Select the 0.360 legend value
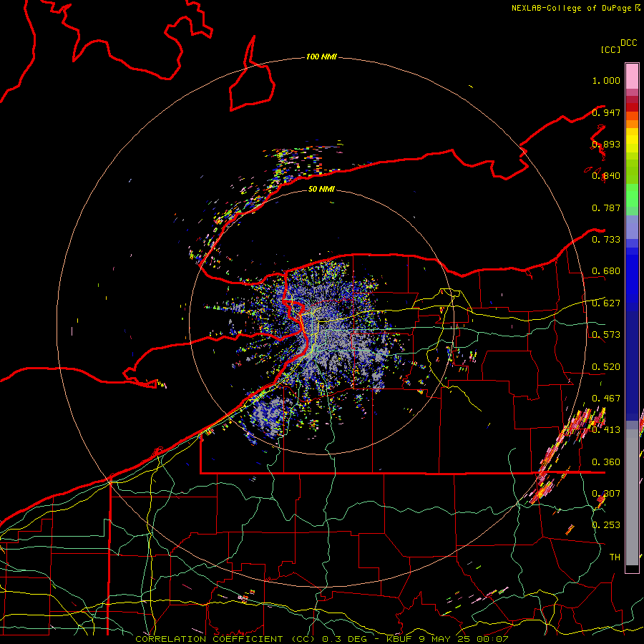This screenshot has width=644, height=644. click(606, 462)
